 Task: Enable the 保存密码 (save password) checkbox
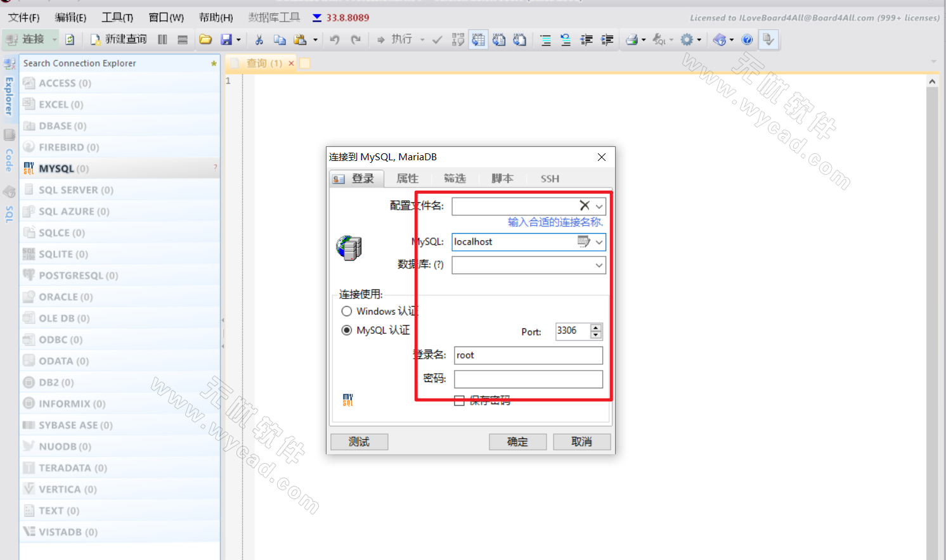point(460,401)
